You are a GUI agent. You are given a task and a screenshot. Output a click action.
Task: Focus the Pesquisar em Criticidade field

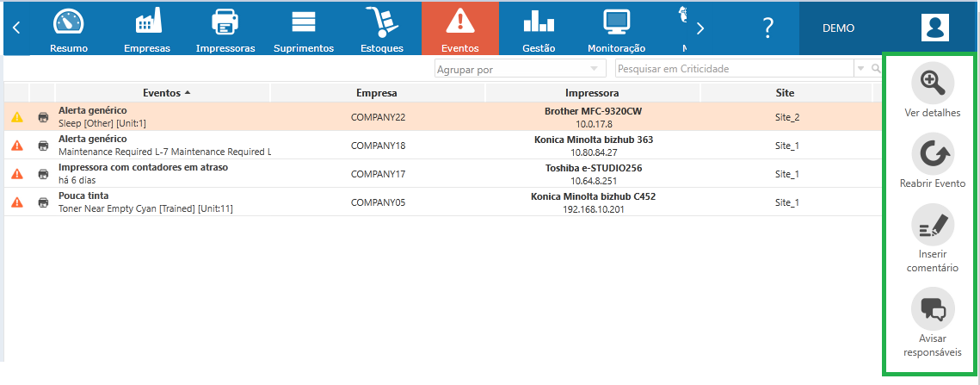pyautogui.click(x=732, y=69)
